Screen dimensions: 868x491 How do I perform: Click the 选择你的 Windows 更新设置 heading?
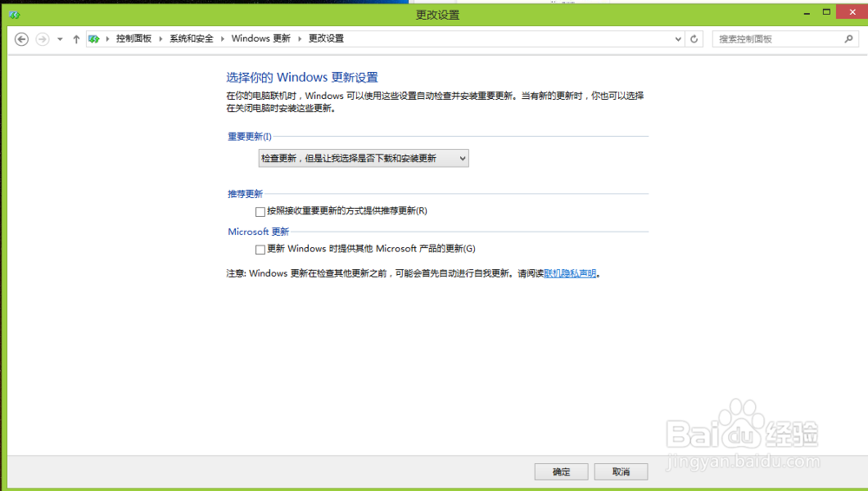click(x=302, y=77)
